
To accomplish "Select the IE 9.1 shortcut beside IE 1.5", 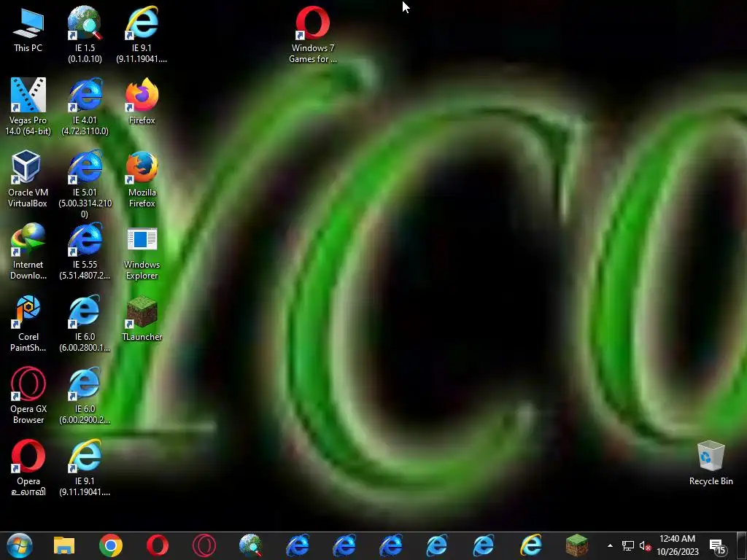I will click(142, 34).
